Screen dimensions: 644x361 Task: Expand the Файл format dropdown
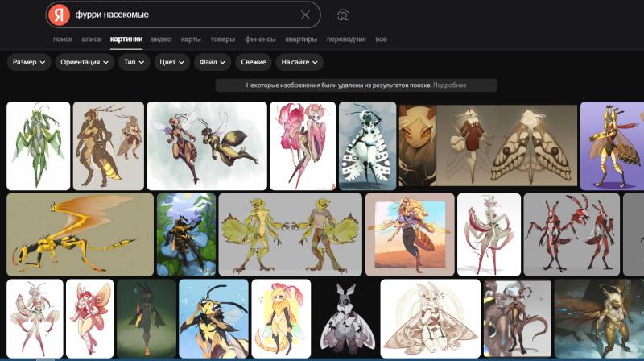tap(213, 62)
